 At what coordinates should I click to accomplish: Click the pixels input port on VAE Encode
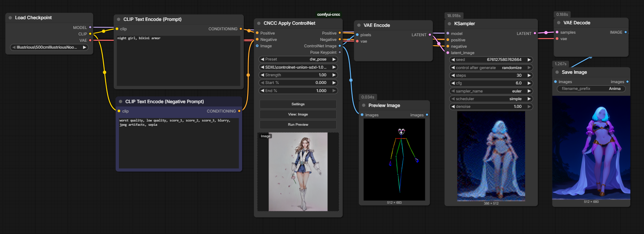(357, 35)
